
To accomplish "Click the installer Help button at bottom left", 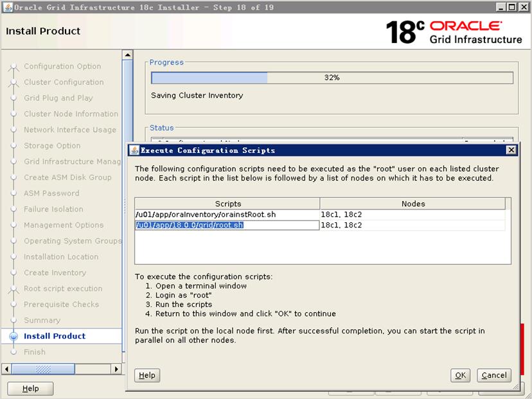I will pos(30,389).
